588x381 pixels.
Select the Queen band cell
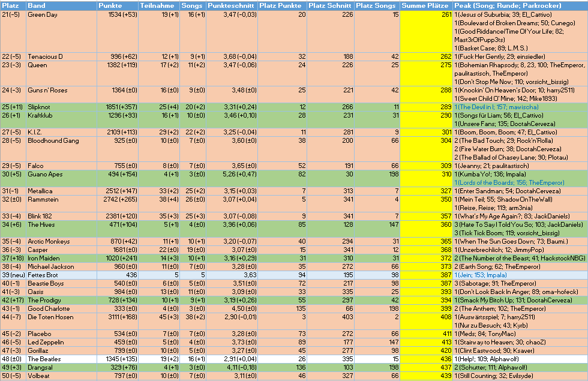click(x=61, y=73)
